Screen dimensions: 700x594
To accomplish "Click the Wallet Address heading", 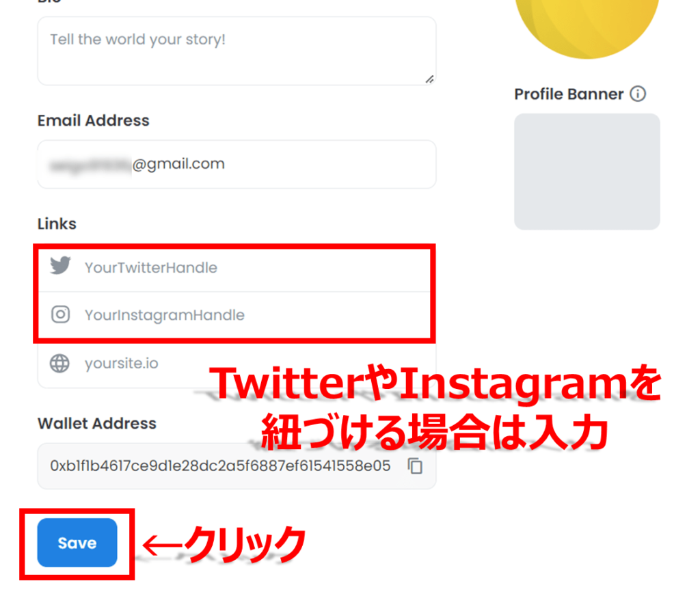I will pos(97,423).
